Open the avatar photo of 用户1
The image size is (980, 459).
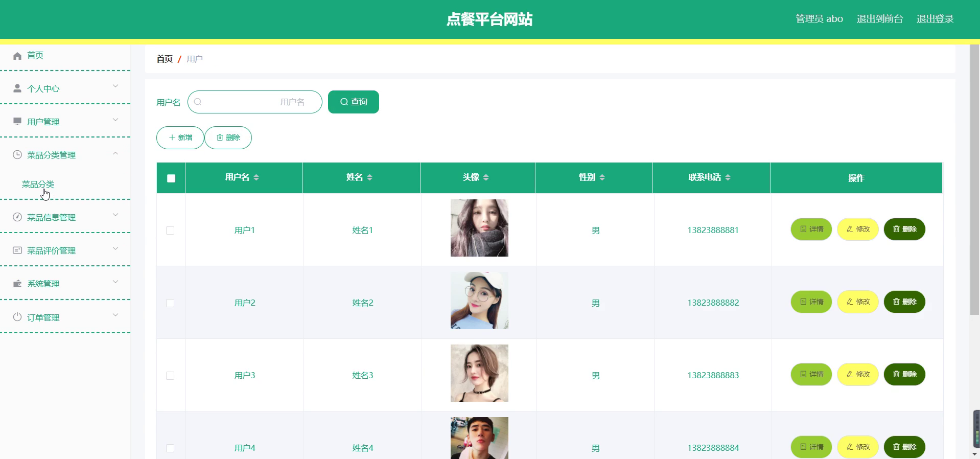[479, 228]
